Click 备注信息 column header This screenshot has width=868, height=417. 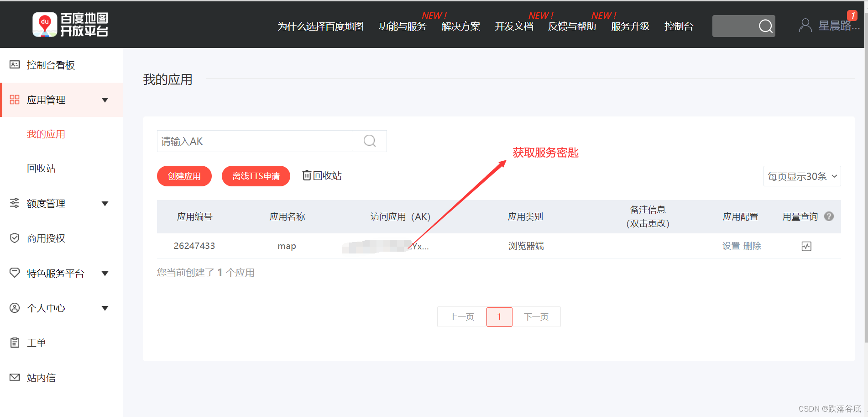click(648, 216)
